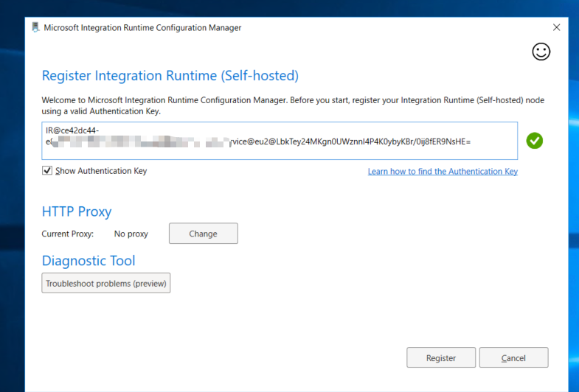The width and height of the screenshot is (579, 392).
Task: Click the IR@ce42dc44- key prefix text
Action: 72,130
